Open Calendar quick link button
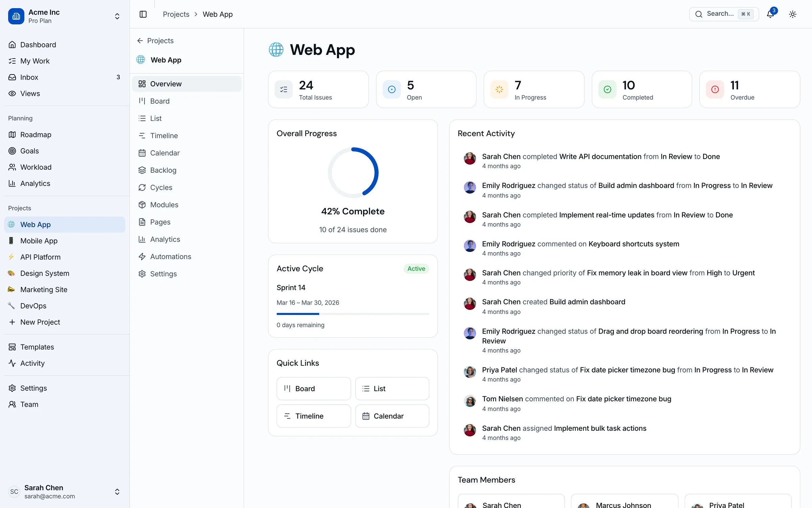Image resolution: width=812 pixels, height=508 pixels. click(392, 416)
